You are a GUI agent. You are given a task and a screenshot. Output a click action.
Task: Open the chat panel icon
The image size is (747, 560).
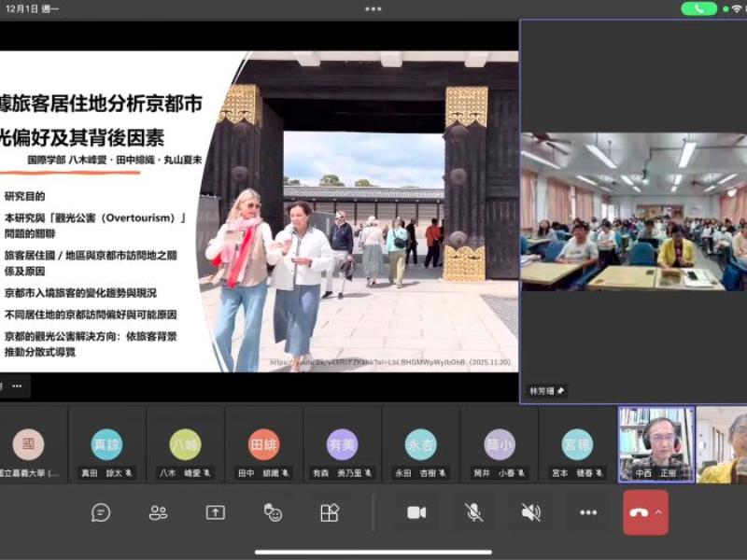[x=101, y=512]
